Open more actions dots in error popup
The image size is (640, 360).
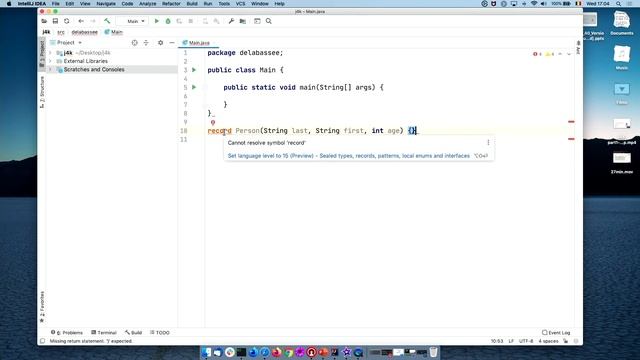[x=488, y=142]
